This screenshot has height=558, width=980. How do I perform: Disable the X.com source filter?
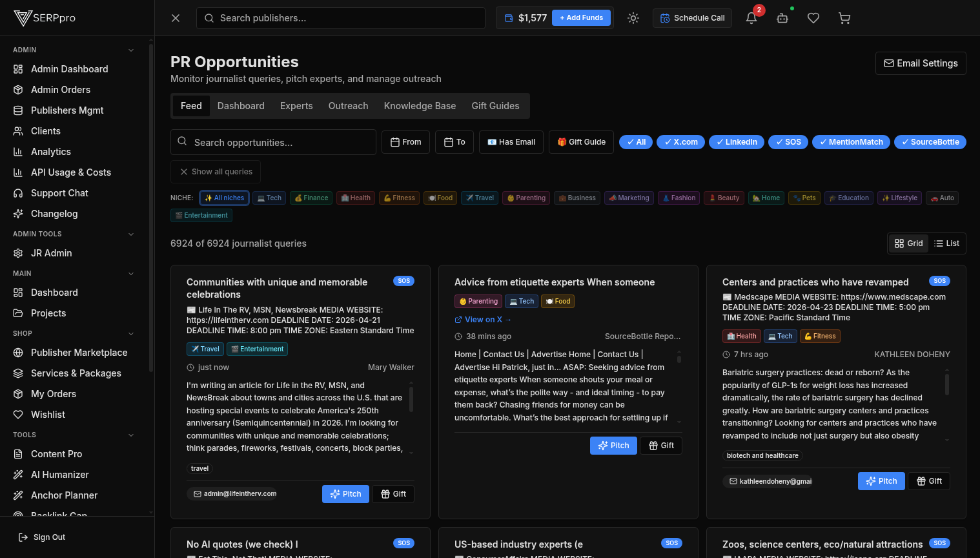680,141
